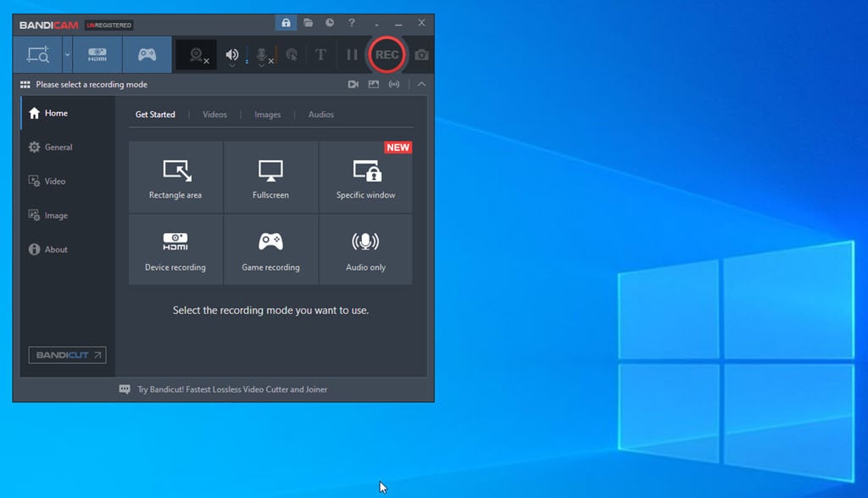Minimize Bandicam to tray with small dot
The width and height of the screenshot is (868, 498).
[x=376, y=25]
